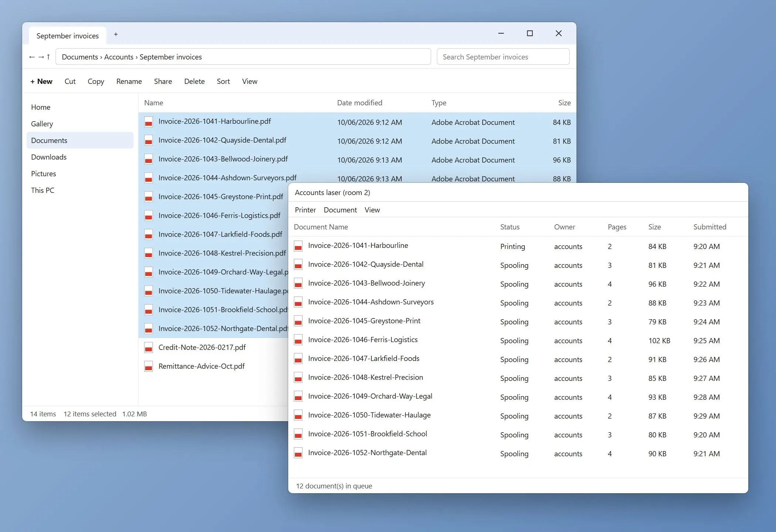
Task: Click the PDF icon next to Remittance-Advice-Oct.pdf
Action: click(x=149, y=367)
